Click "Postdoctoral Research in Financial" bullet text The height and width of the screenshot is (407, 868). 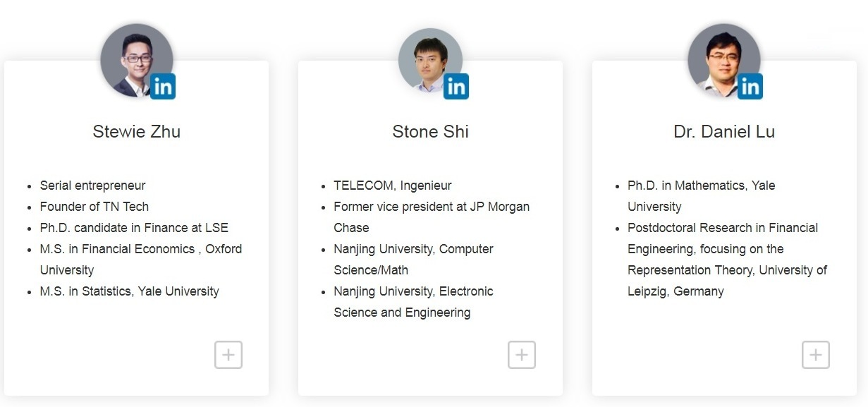(722, 228)
